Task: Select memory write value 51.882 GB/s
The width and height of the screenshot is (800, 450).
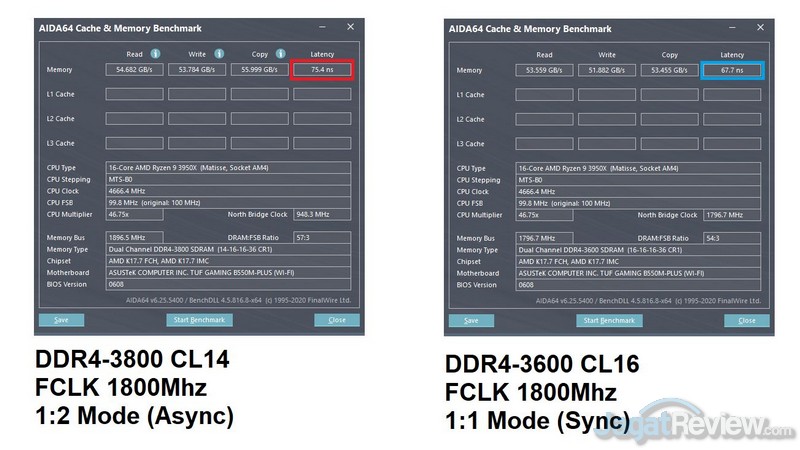Action: [x=607, y=70]
